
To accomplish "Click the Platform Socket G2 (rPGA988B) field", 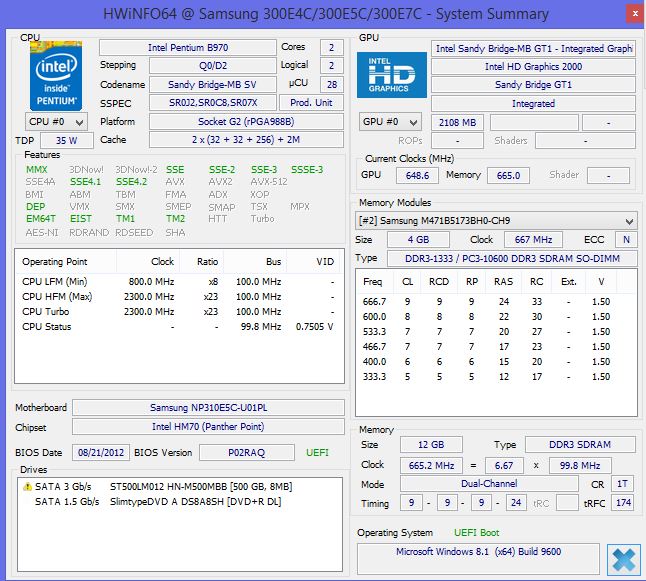I will point(246,122).
